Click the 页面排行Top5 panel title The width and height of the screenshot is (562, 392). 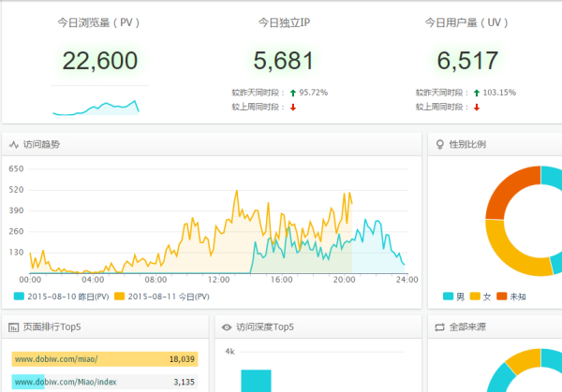click(52, 327)
